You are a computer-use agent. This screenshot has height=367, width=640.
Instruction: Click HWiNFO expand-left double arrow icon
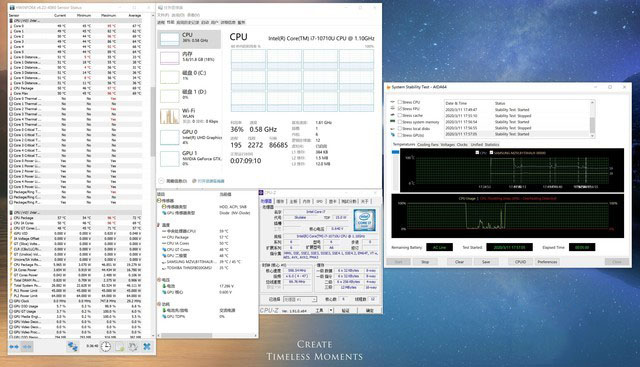14,347
